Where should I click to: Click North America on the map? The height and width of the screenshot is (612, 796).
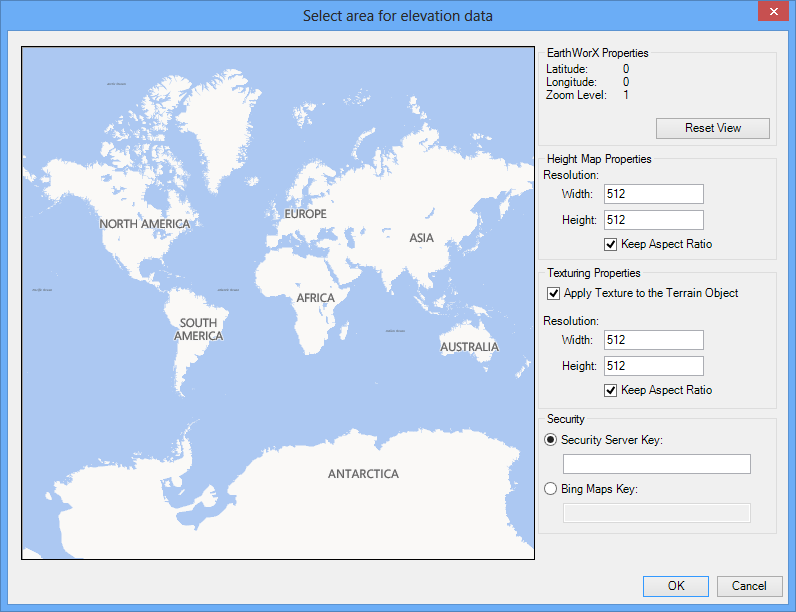click(144, 224)
